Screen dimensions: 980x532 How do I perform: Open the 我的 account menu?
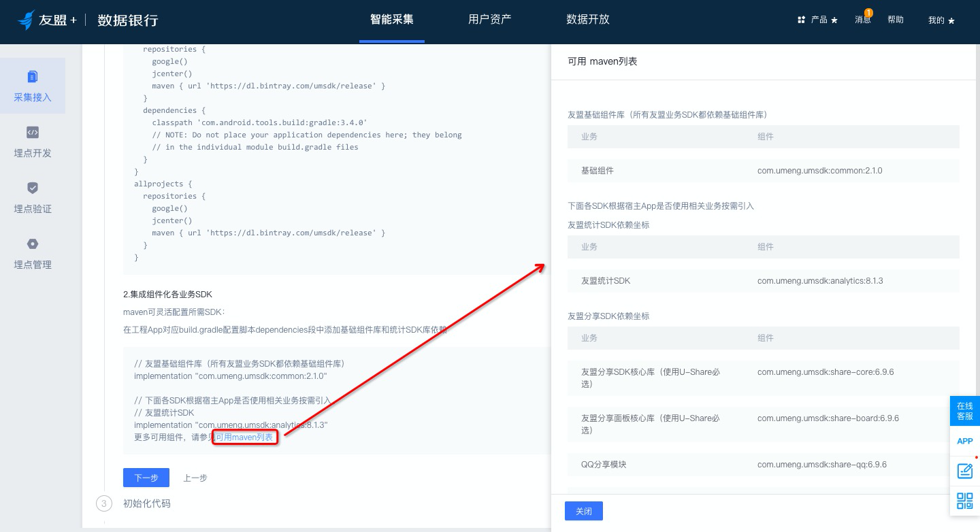click(941, 20)
